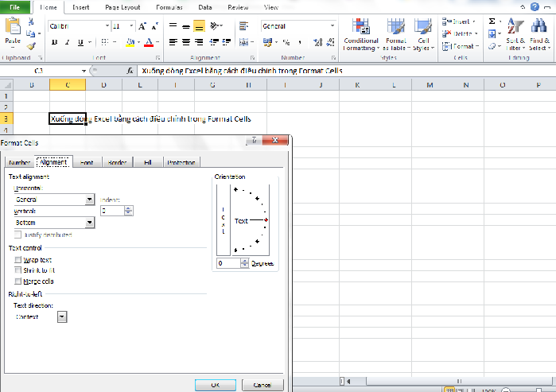Click Cancel in Format Cells dialog
Viewport: 556px width, 392px height.
click(x=262, y=385)
